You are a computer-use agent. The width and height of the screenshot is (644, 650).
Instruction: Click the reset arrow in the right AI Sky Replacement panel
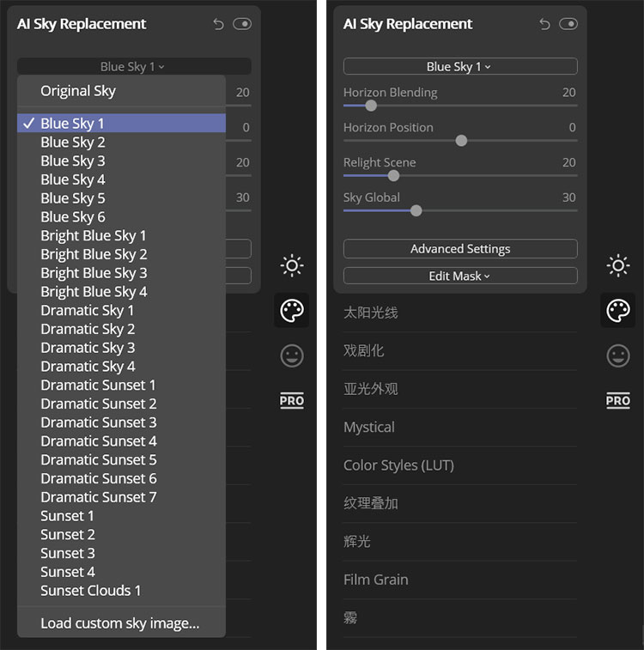click(544, 24)
